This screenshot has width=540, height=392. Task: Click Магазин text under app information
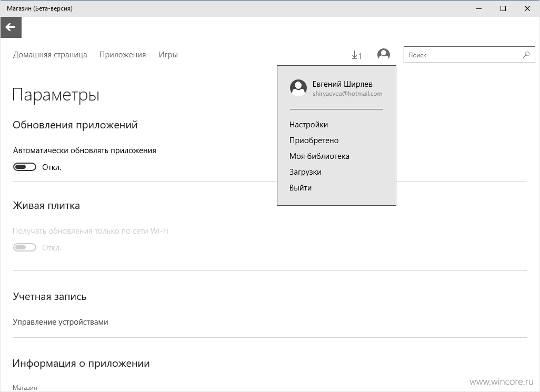[x=25, y=388]
